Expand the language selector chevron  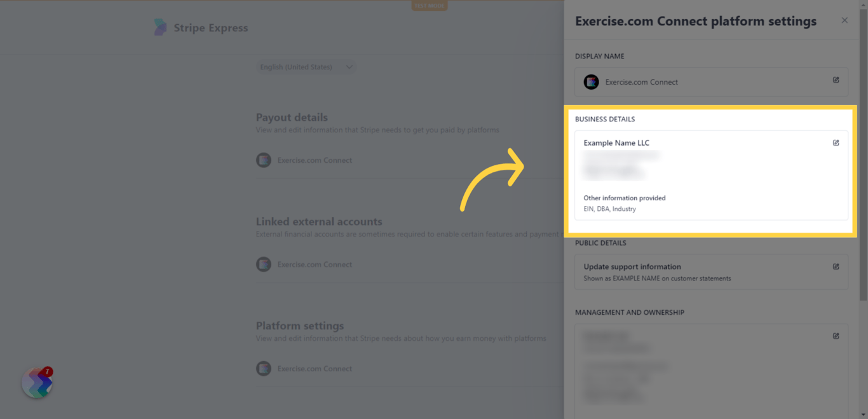349,67
